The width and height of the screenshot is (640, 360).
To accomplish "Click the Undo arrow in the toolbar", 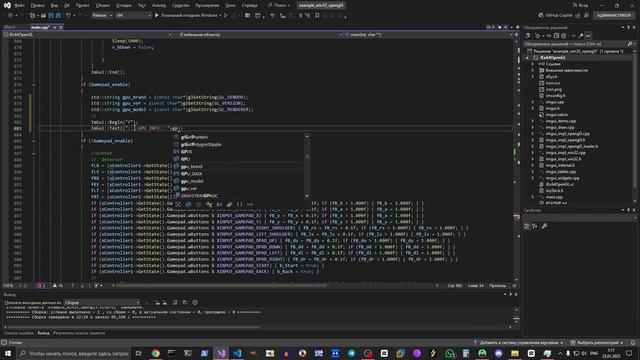I will click(x=68, y=16).
